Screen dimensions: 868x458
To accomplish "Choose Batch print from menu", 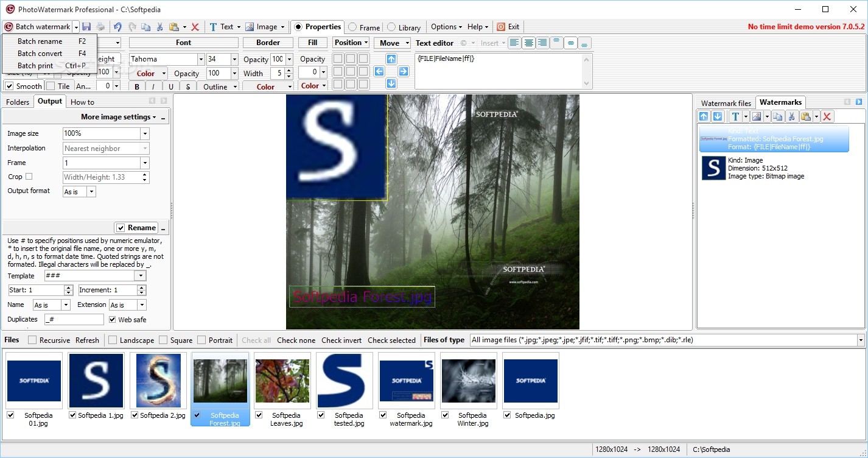I will 49,66.
